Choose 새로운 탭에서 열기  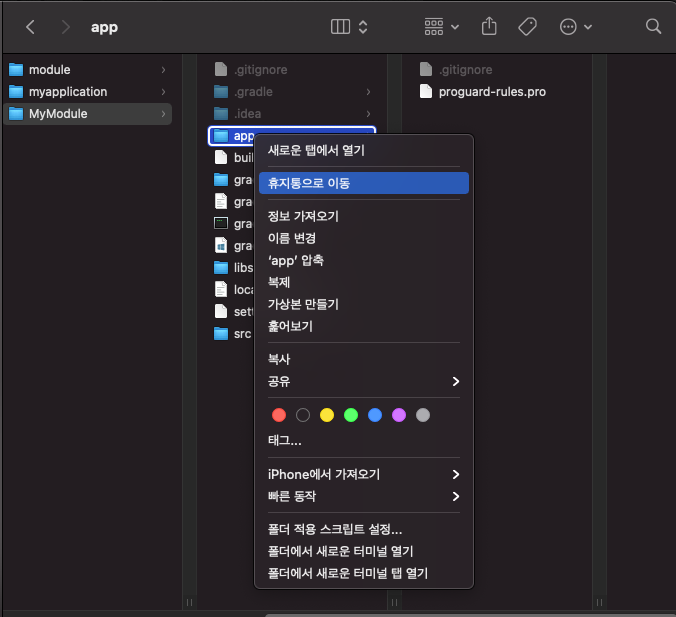pos(364,150)
